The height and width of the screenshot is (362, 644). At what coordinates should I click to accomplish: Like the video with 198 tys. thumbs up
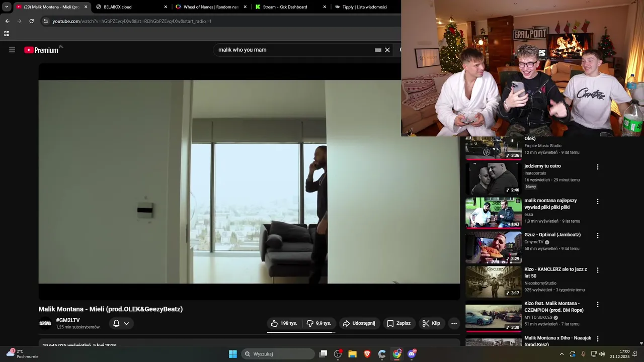pos(284,323)
